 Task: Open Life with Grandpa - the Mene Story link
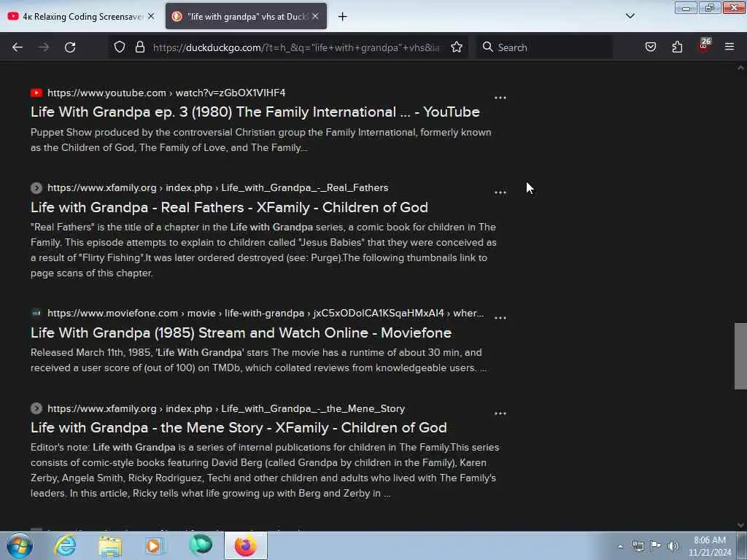239,427
